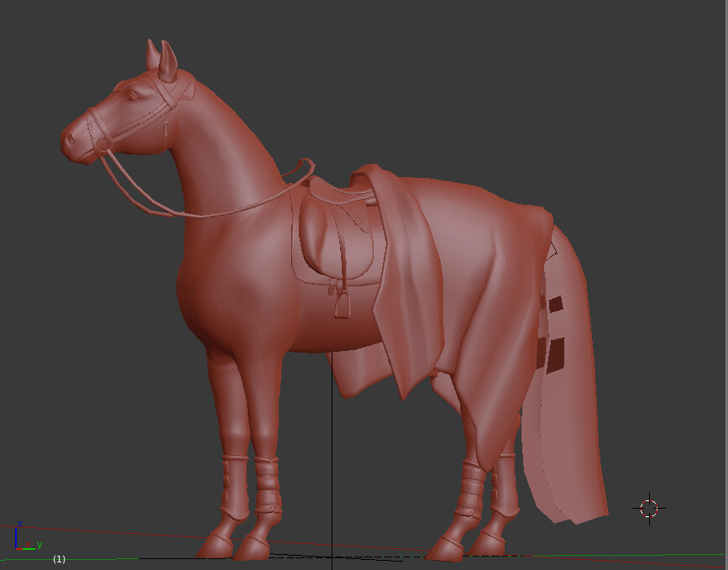The image size is (728, 570).
Task: Click the (1) frame number indicator
Action: point(59,559)
